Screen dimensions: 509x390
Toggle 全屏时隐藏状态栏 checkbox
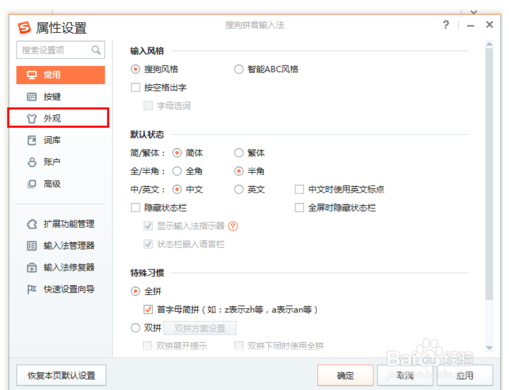pyautogui.click(x=299, y=208)
